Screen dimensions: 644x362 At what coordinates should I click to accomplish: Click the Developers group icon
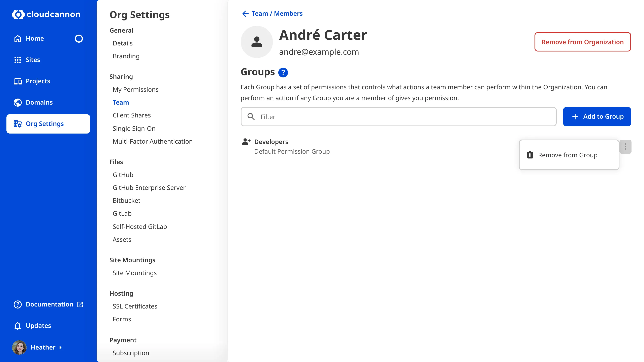click(246, 142)
